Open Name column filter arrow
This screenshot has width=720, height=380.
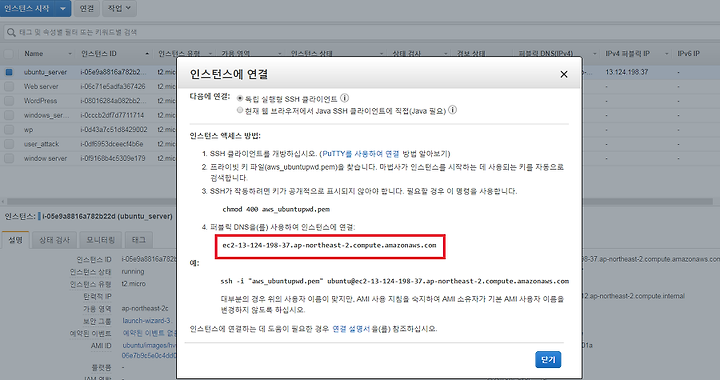(70, 54)
